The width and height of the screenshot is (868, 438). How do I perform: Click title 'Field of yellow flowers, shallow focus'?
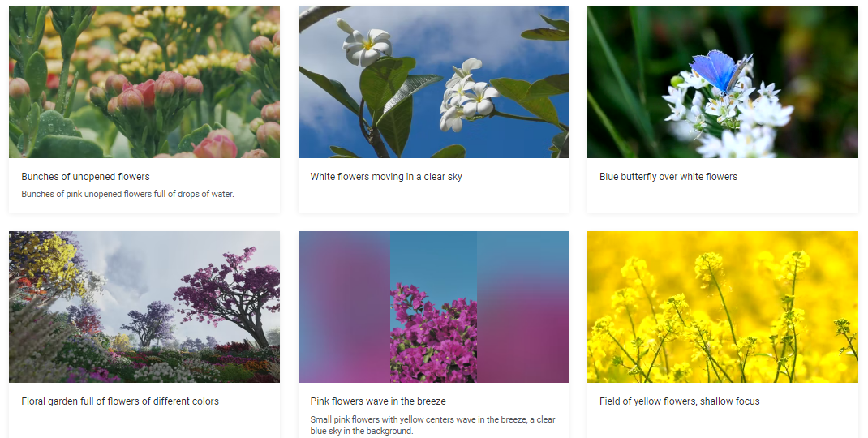point(679,401)
